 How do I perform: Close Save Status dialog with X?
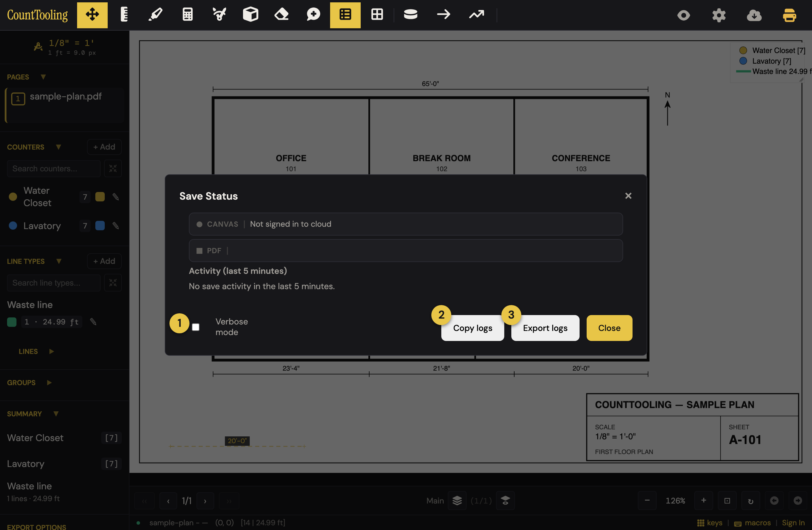tap(628, 196)
